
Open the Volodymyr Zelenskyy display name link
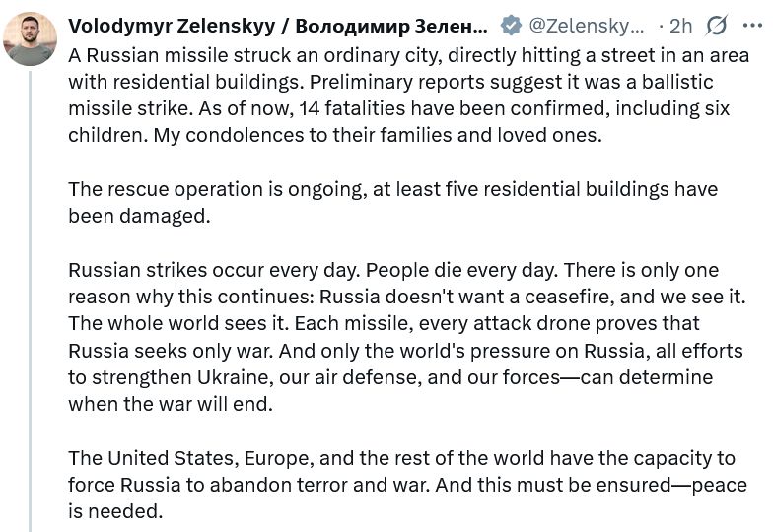click(278, 26)
